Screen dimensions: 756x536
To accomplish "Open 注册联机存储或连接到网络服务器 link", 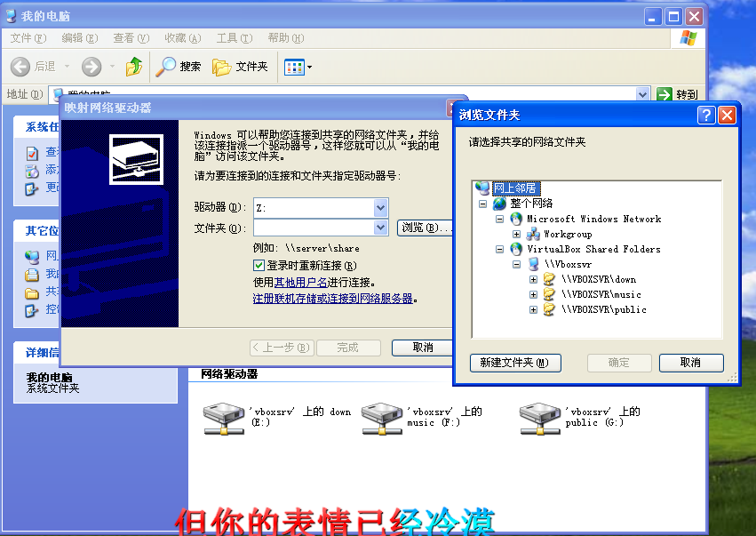I will point(332,299).
